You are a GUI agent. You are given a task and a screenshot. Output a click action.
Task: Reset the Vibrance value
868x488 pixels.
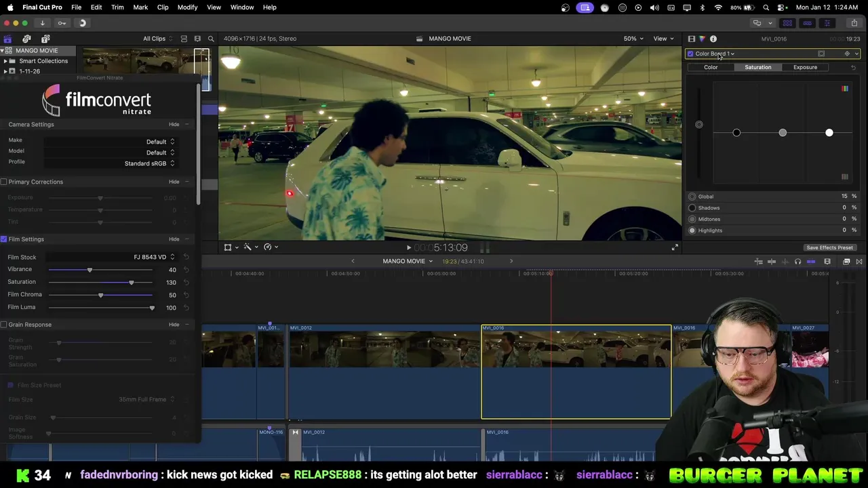pyautogui.click(x=186, y=270)
